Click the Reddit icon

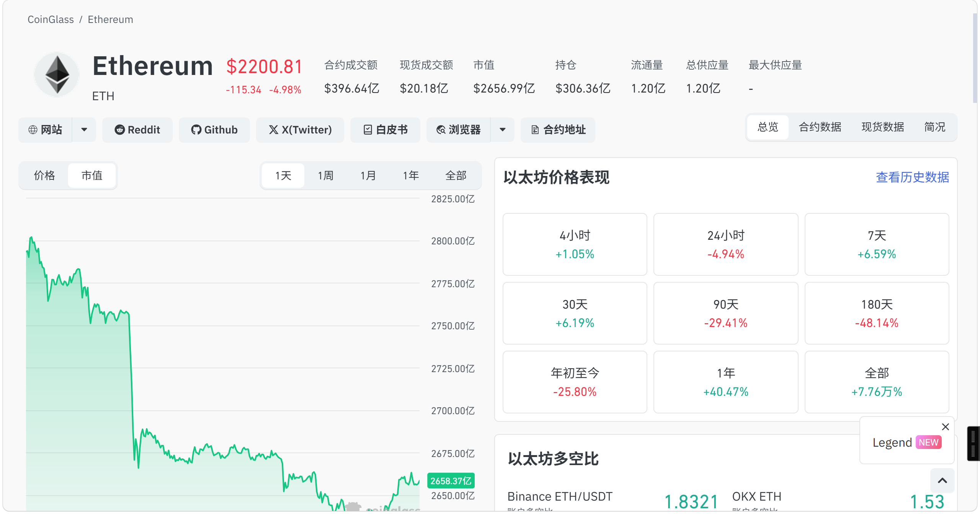pyautogui.click(x=119, y=130)
